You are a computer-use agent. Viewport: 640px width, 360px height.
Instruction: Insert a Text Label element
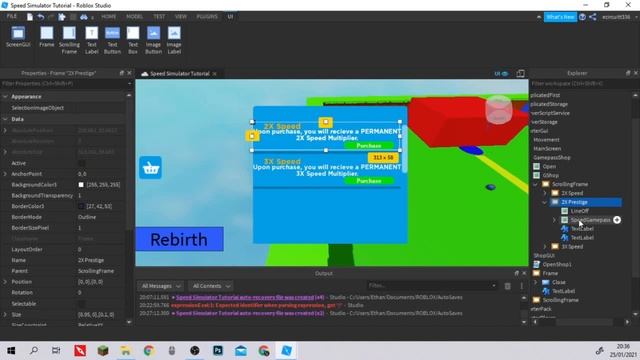click(x=91, y=40)
